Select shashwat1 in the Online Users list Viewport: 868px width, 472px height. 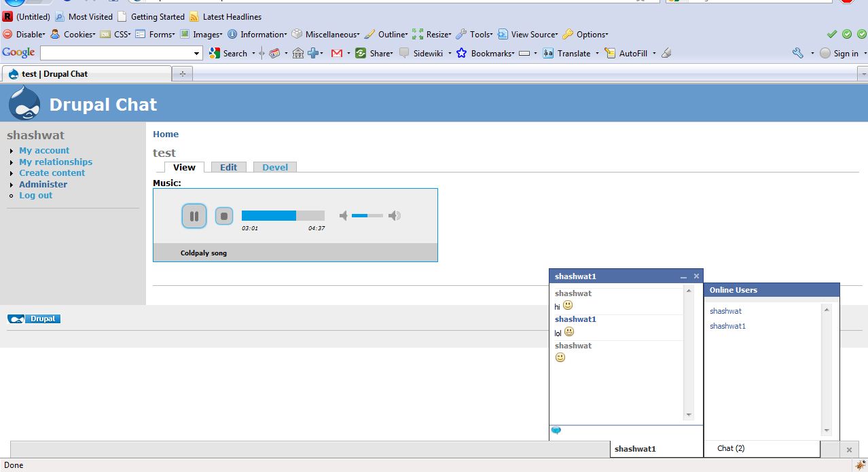[727, 326]
